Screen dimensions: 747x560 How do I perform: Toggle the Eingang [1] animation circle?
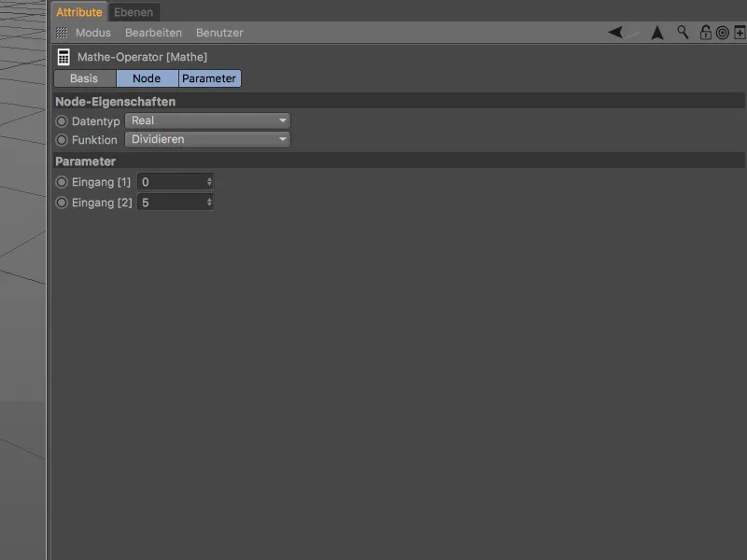[62, 182]
